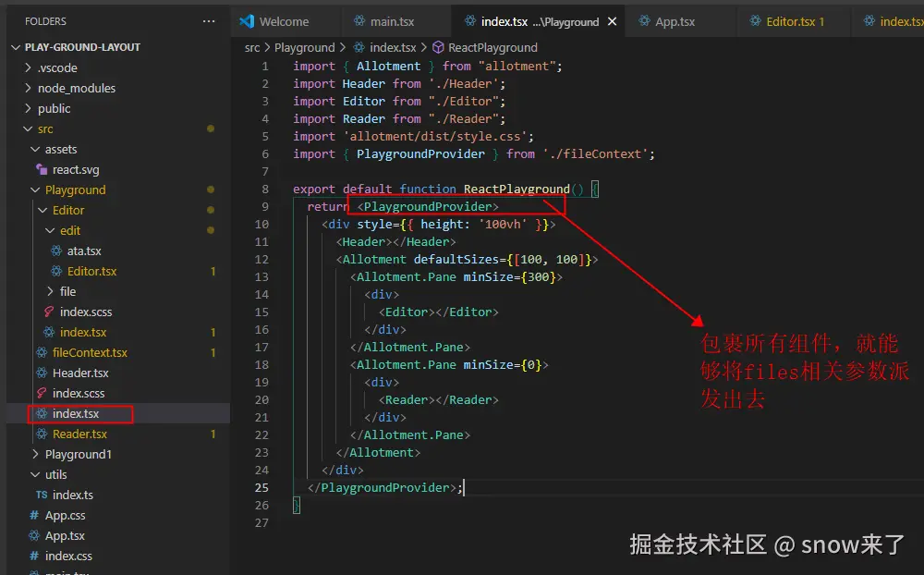Open index.scss under the Editor folder
The height and width of the screenshot is (575, 924).
pos(86,312)
